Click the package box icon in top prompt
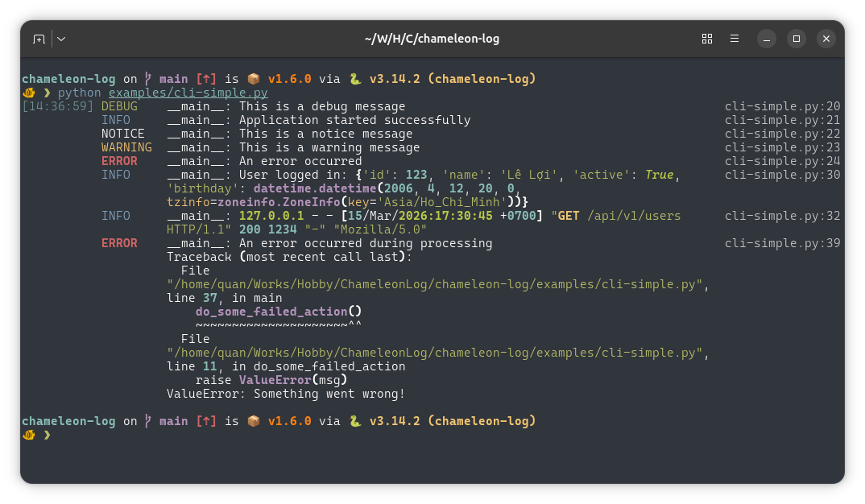 254,79
